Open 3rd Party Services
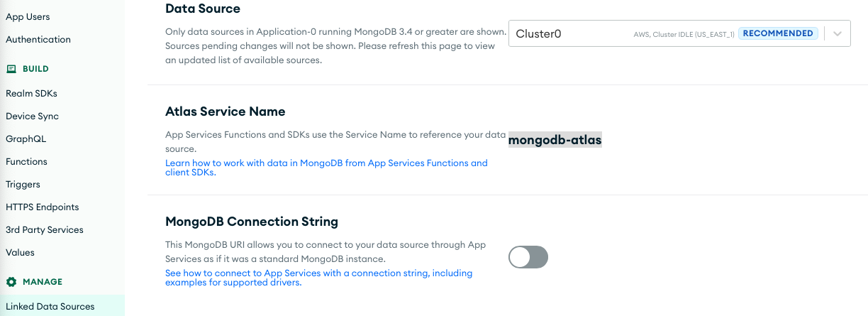The image size is (868, 316). (x=45, y=229)
